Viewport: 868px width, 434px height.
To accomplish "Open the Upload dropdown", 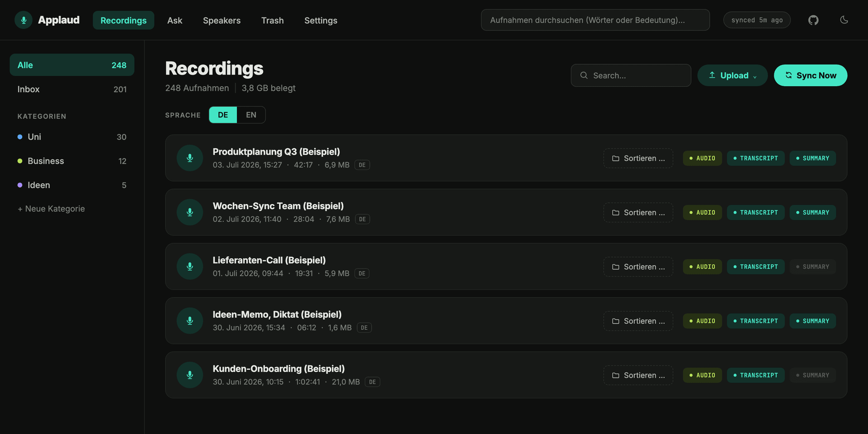I will tap(732, 75).
